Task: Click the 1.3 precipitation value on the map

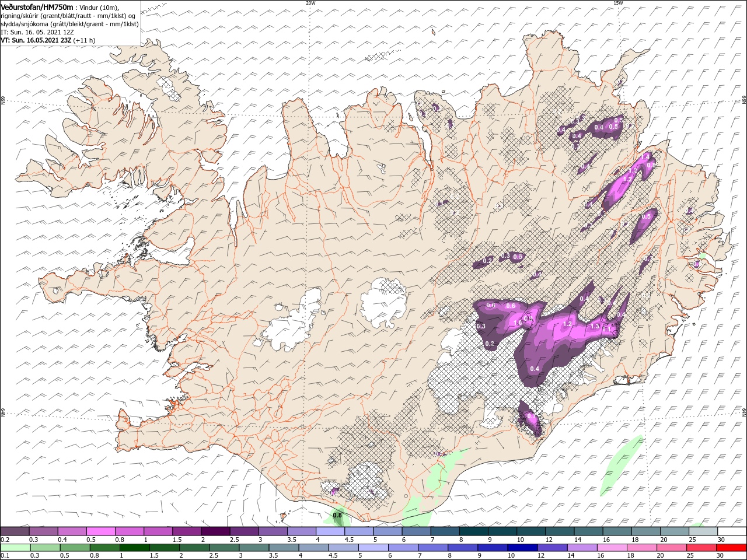Action: click(595, 326)
